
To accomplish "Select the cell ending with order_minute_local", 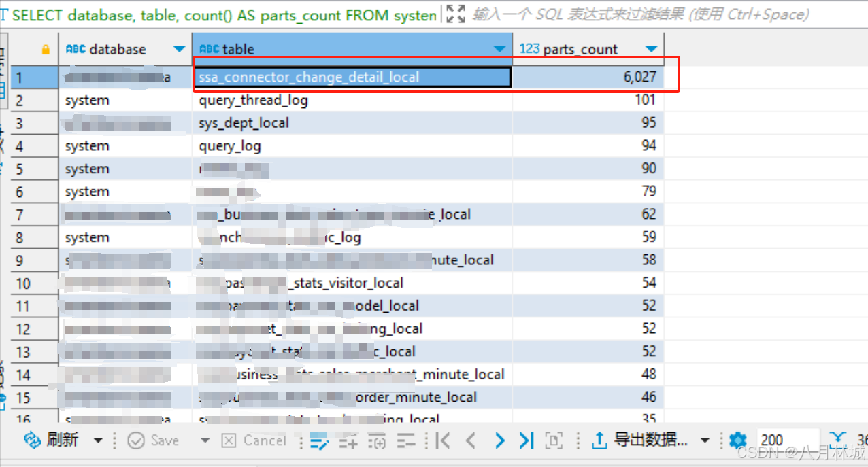I will 352,397.
